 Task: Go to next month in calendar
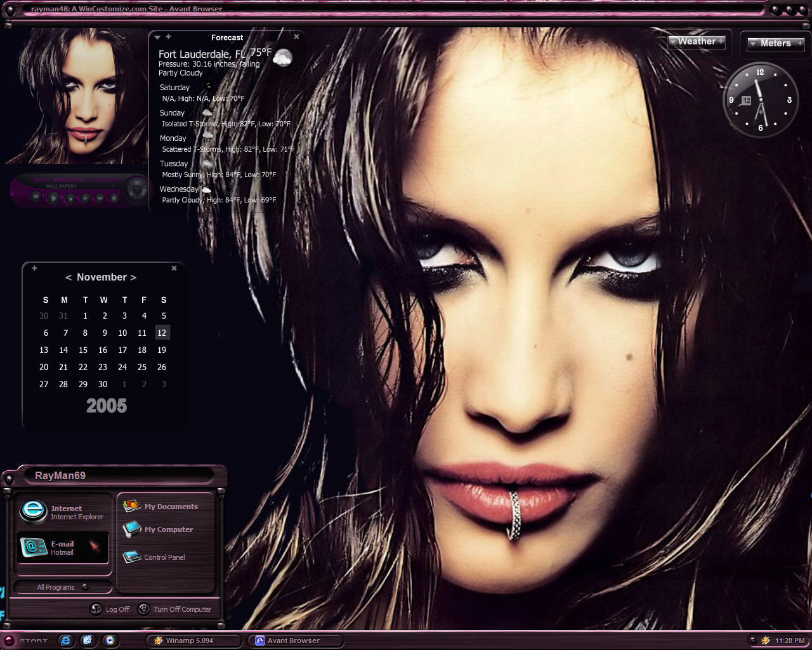(133, 277)
